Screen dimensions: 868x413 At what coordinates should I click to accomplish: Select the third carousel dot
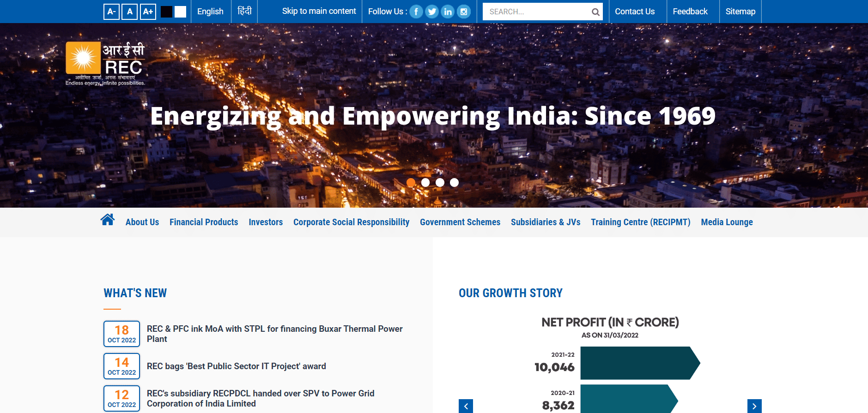pyautogui.click(x=440, y=182)
